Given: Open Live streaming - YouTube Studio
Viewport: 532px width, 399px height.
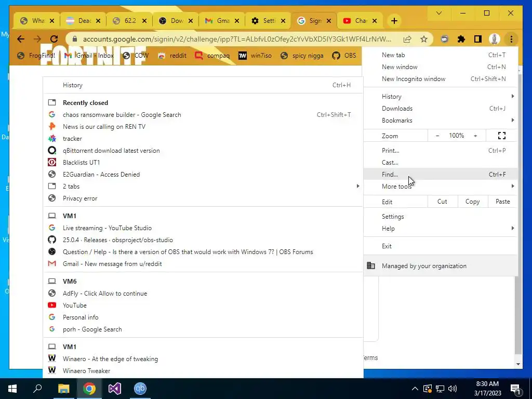Looking at the screenshot, I should [203, 228].
